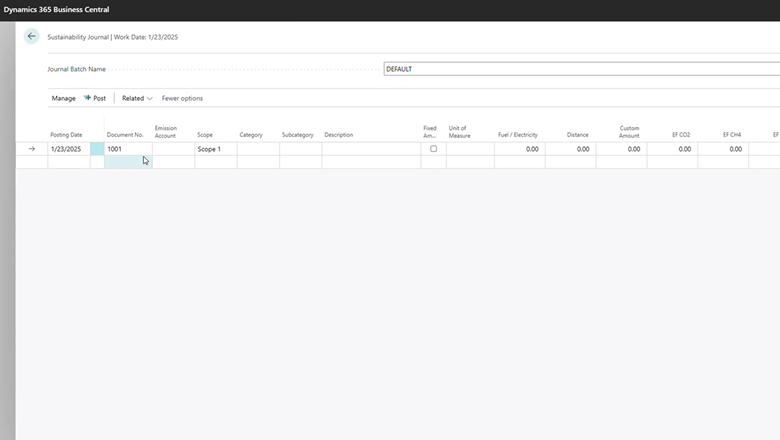
Task: Expand the Related dropdown menu
Action: 137,98
